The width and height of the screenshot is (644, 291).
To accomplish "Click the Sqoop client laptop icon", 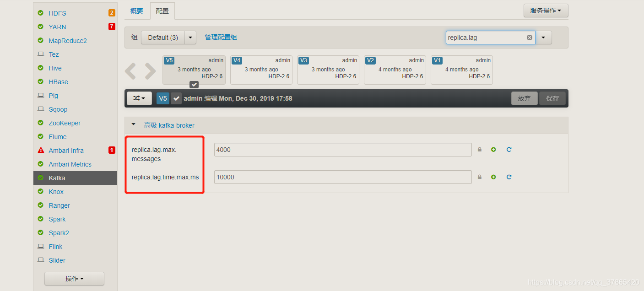I will [41, 109].
